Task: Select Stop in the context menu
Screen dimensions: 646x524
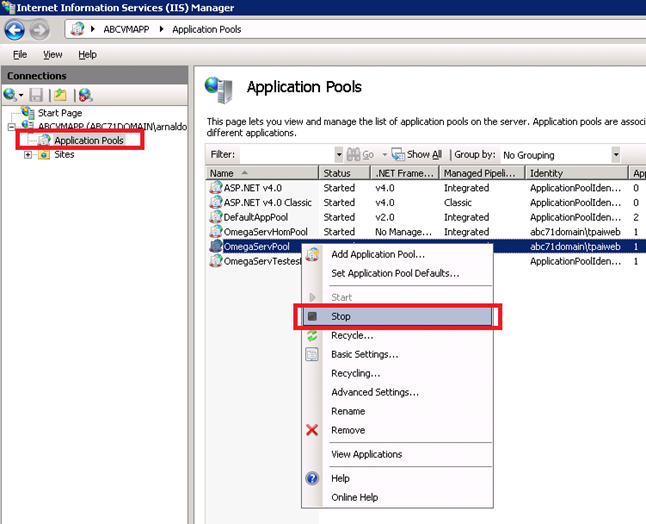Action: 397,316
